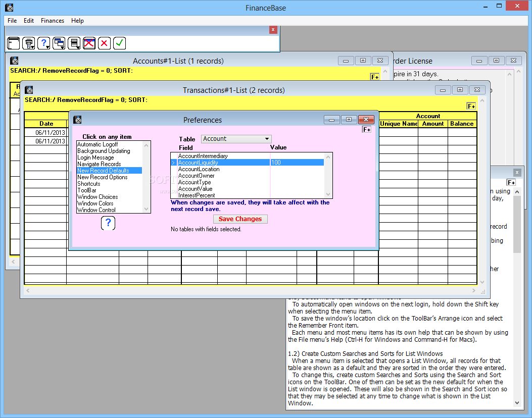Select New Record Options preference
532x418 pixels.
tap(109, 177)
